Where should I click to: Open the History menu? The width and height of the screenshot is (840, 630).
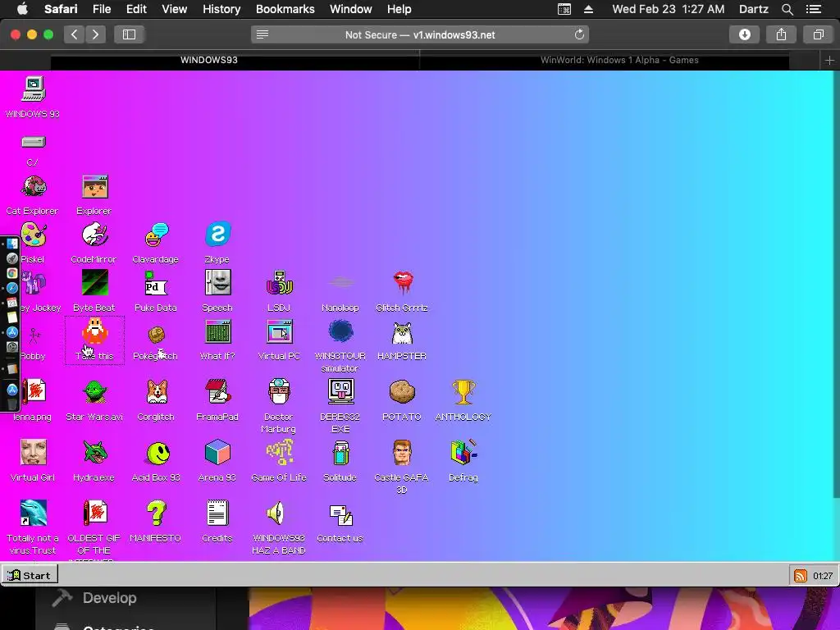(x=221, y=9)
